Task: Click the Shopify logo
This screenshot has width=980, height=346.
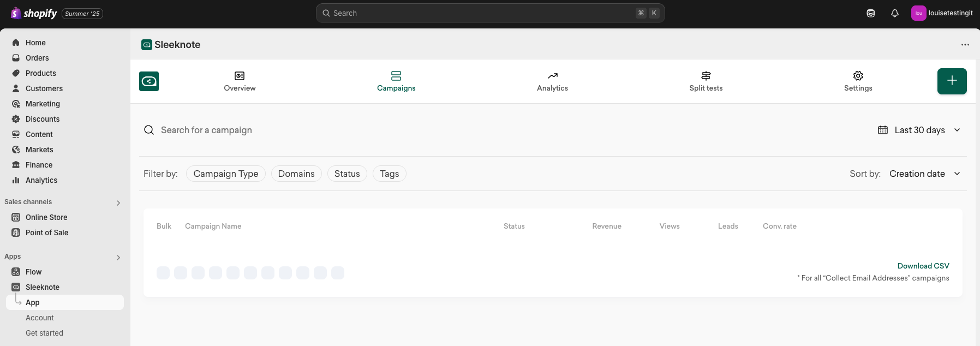Action: 34,13
